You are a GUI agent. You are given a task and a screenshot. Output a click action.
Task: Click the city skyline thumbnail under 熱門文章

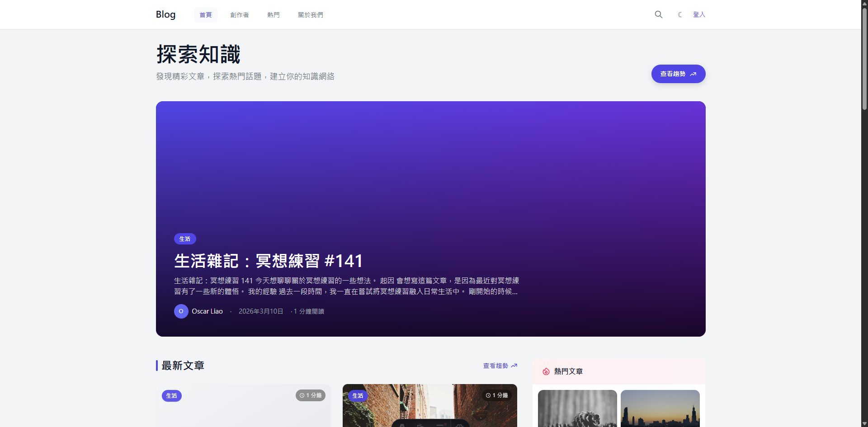tap(660, 408)
